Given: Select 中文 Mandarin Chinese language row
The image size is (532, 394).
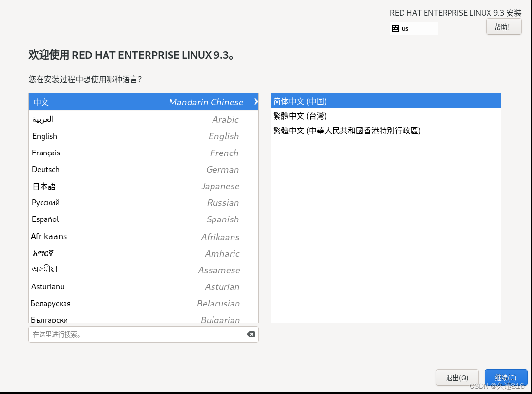Looking at the screenshot, I should (144, 102).
